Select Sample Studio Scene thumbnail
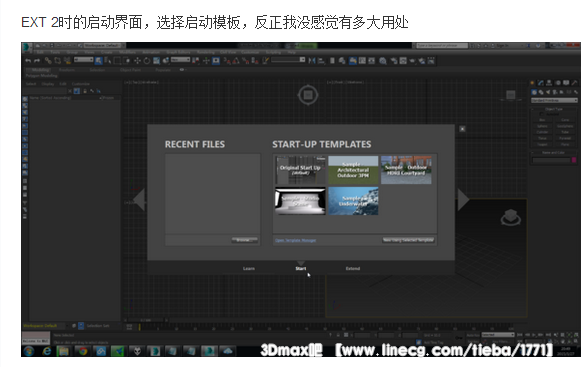This screenshot has height=367, width=582. click(300, 201)
